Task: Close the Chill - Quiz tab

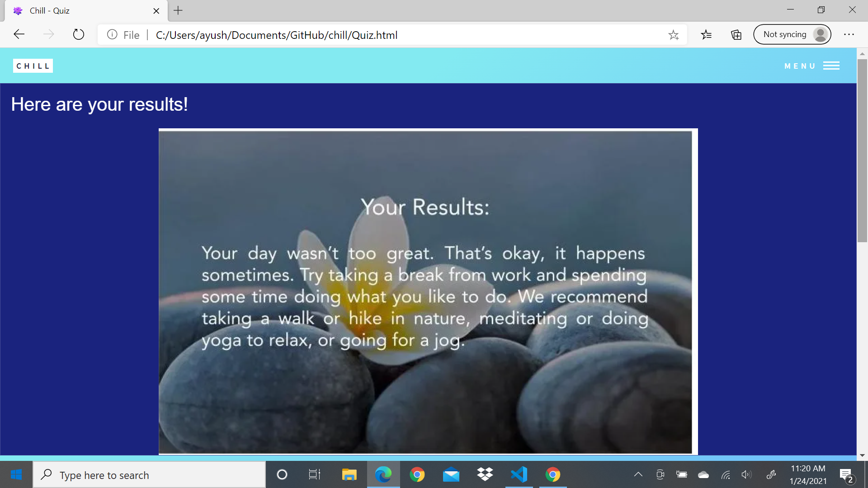Action: pos(156,11)
